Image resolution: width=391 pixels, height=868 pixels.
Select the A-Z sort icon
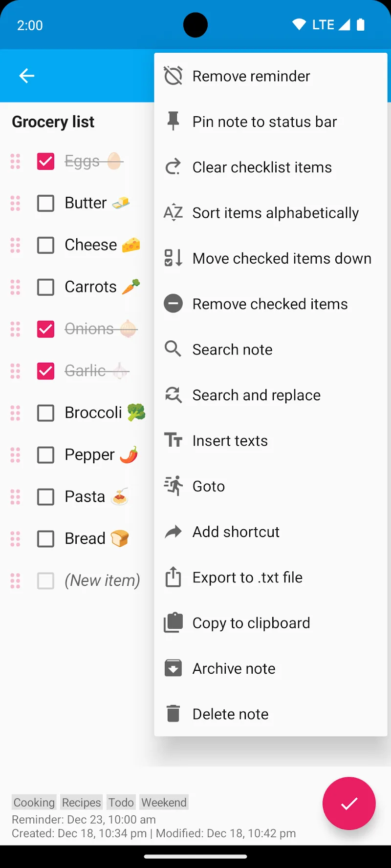[x=173, y=212]
